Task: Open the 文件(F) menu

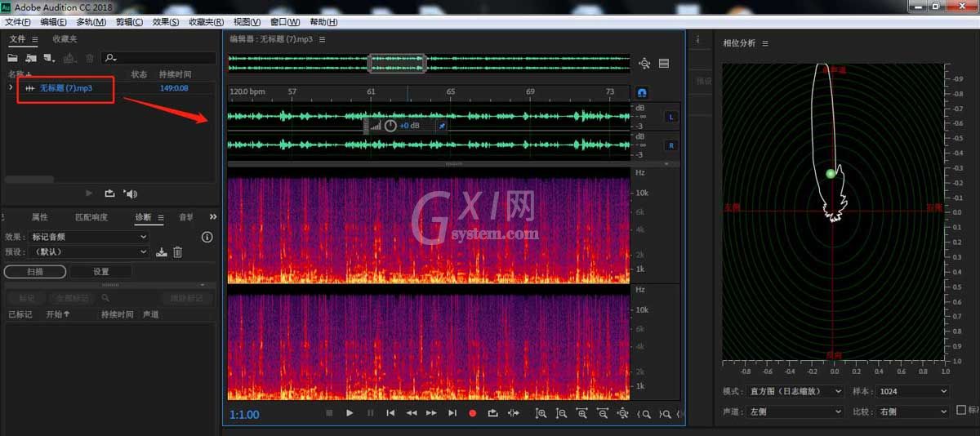Action: tap(18, 22)
